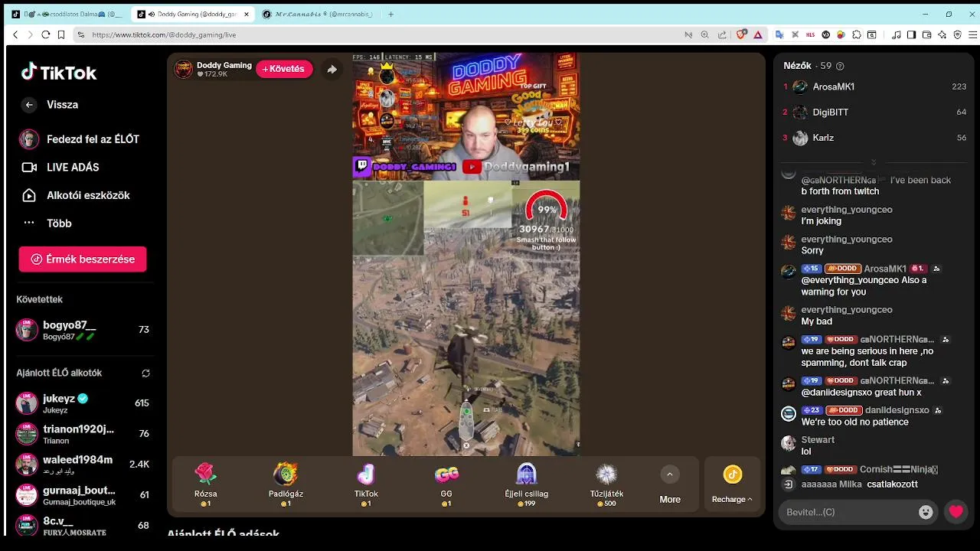
Task: Expand More gifts
Action: pos(670,484)
